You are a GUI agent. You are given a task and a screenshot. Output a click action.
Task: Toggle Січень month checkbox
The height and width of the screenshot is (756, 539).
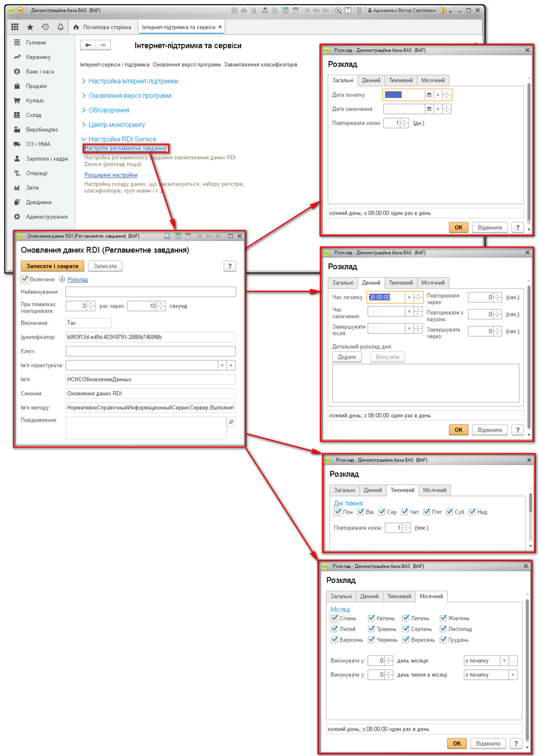point(334,618)
